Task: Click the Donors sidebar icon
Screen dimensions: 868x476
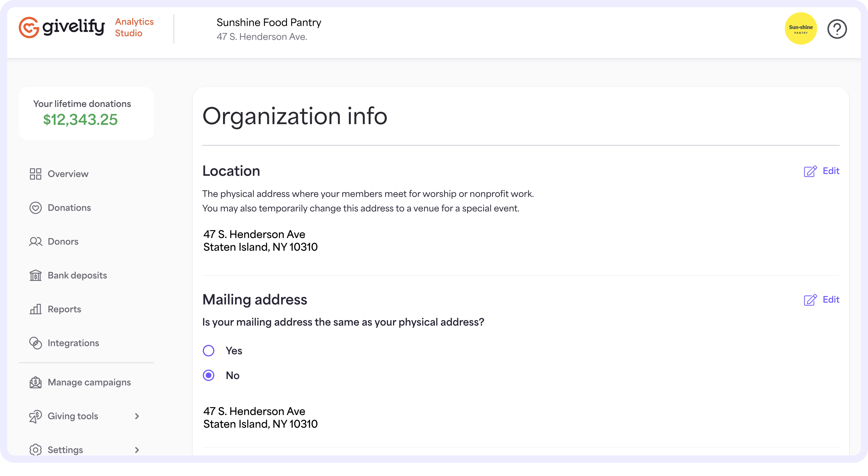Action: click(x=34, y=241)
